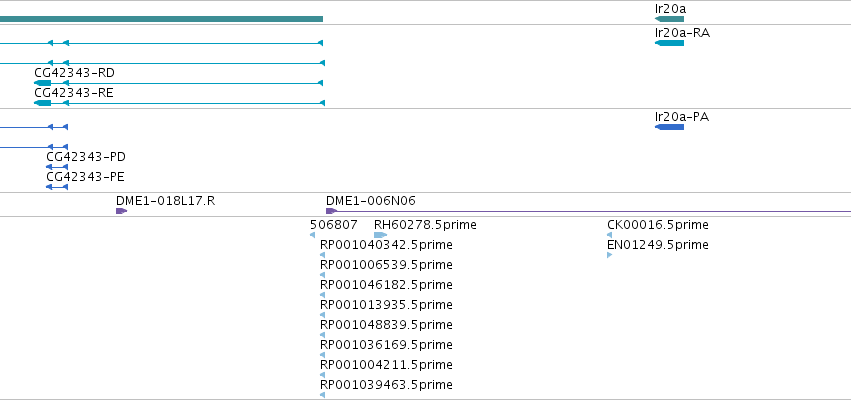Select the Ir20a-PA protein arrow
The width and height of the screenshot is (851, 400).
pyautogui.click(x=669, y=127)
